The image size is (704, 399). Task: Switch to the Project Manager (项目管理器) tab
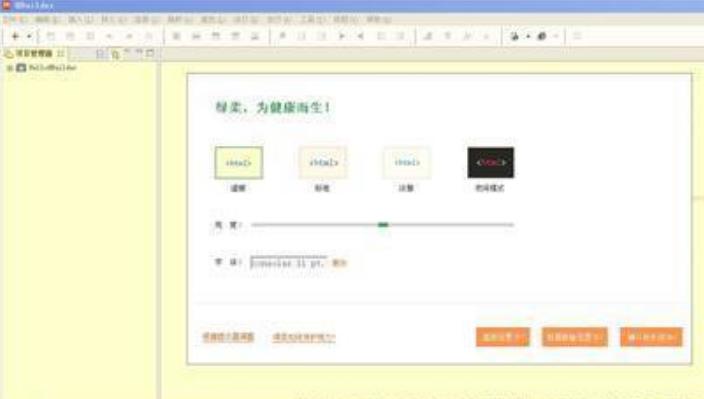[x=34, y=53]
